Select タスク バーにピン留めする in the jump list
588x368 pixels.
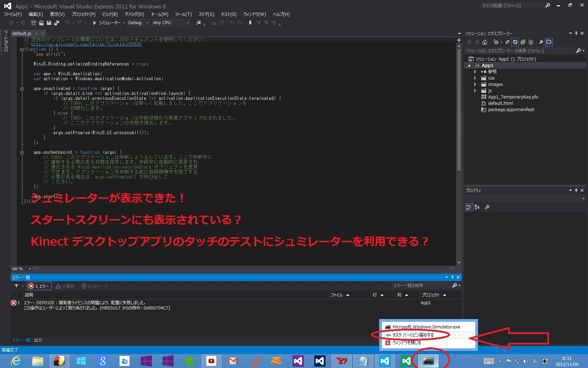(413, 335)
